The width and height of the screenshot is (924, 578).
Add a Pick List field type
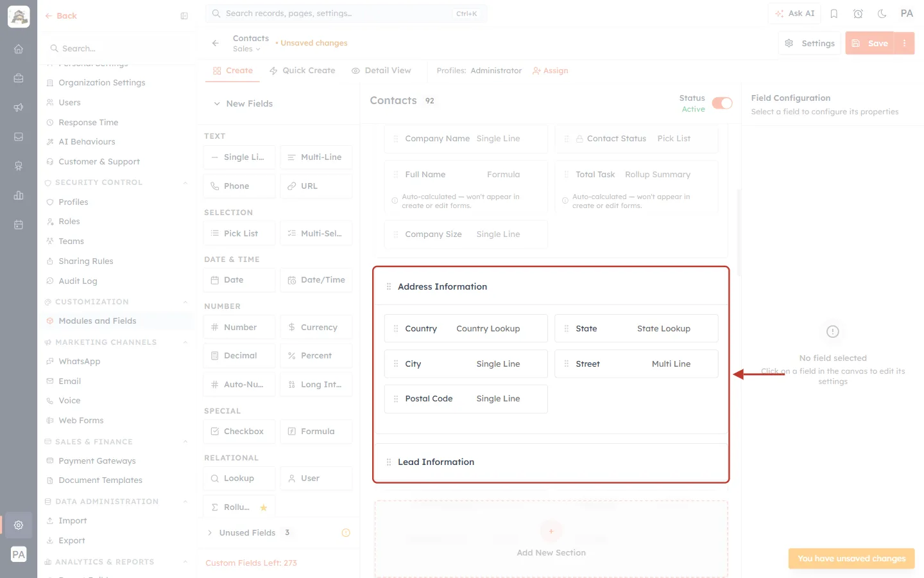tap(239, 233)
